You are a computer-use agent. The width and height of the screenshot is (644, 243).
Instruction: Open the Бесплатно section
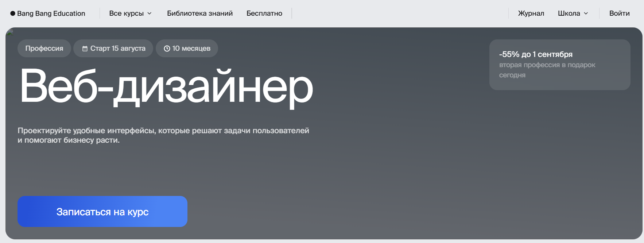coord(264,13)
